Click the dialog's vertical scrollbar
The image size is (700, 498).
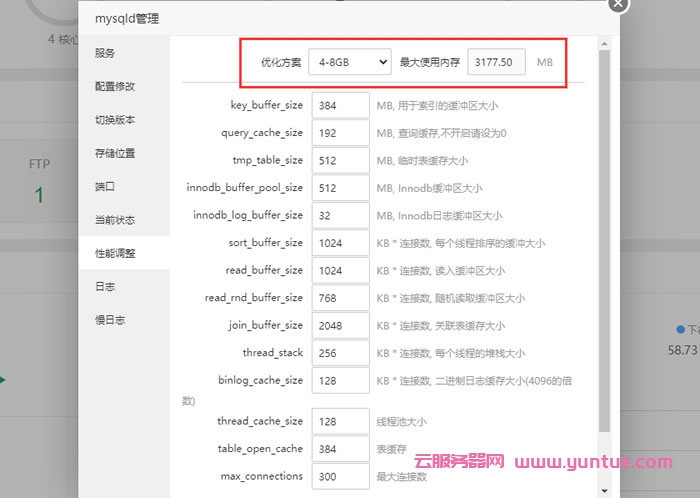[603, 240]
